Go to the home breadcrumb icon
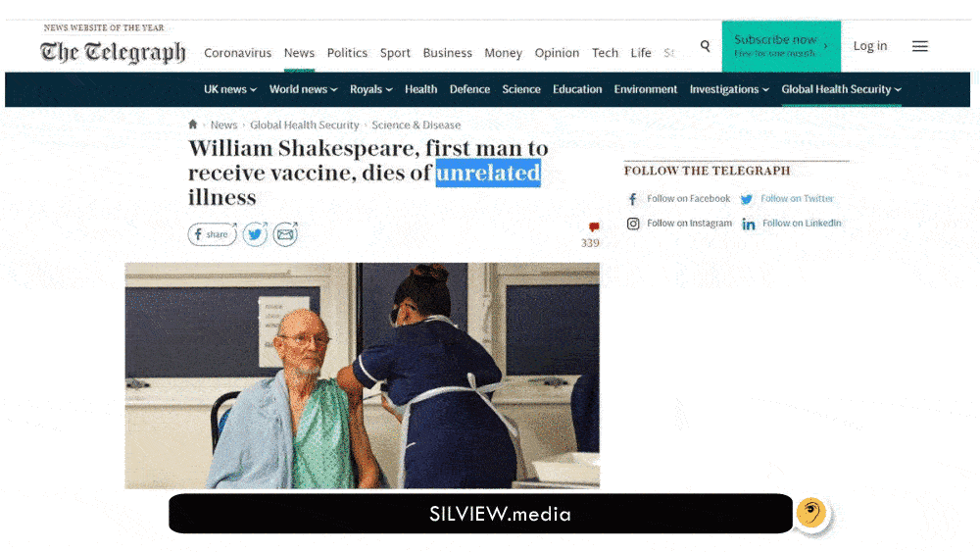Screen dimensions: 980x552 tap(192, 125)
